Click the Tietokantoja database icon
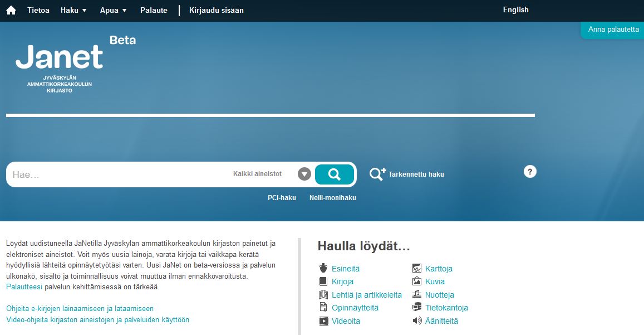The height and width of the screenshot is (335, 644). (417, 308)
